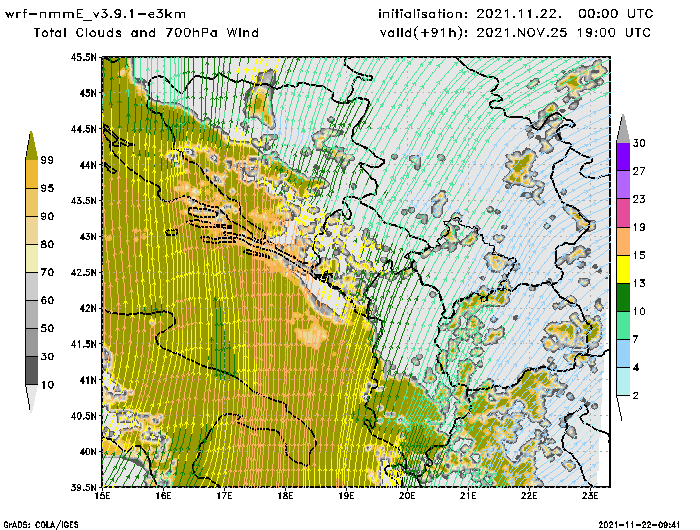Image resolution: width=700 pixels, height=530 pixels.
Task: Click the '18E' longitude label
Action: [x=285, y=496]
